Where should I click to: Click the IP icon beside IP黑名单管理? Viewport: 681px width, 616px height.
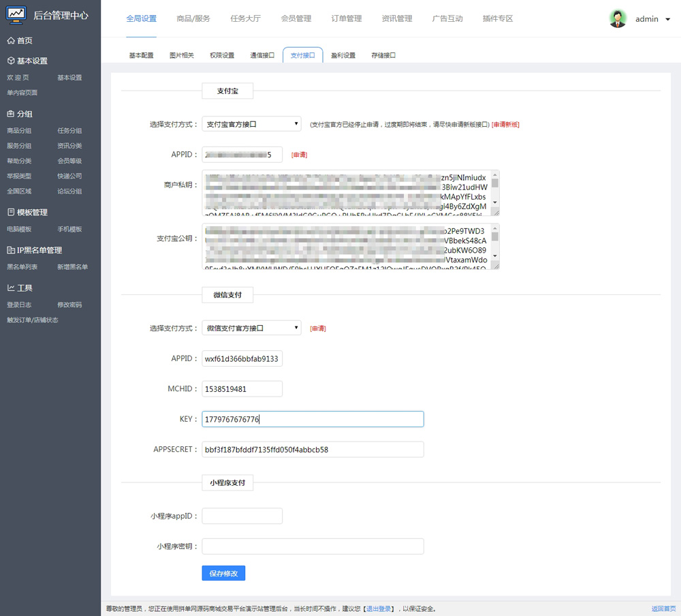click(11, 250)
